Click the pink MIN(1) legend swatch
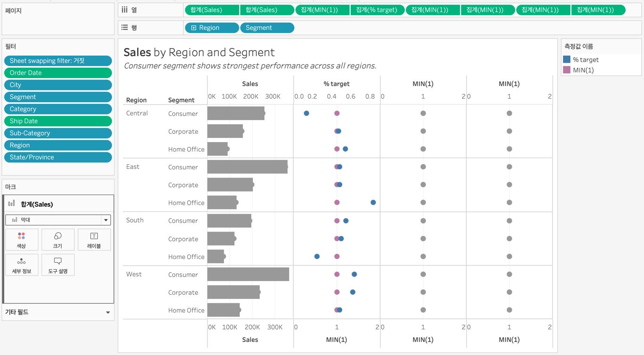 click(567, 70)
